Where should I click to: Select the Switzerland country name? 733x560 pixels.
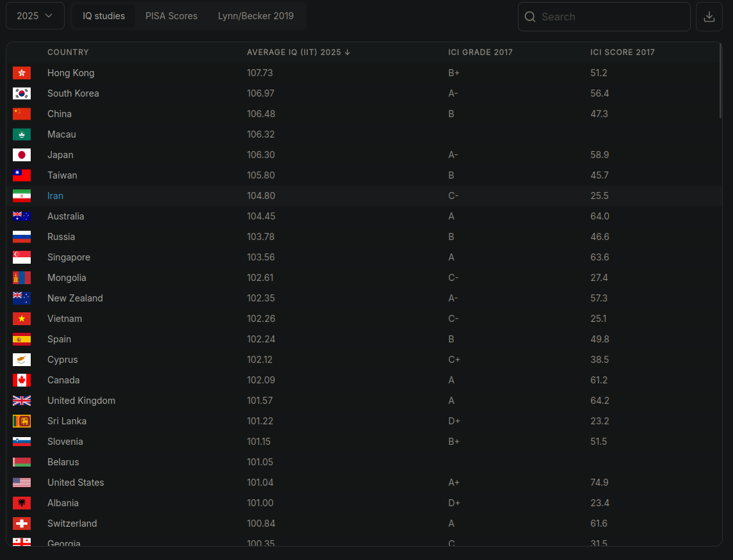[72, 524]
